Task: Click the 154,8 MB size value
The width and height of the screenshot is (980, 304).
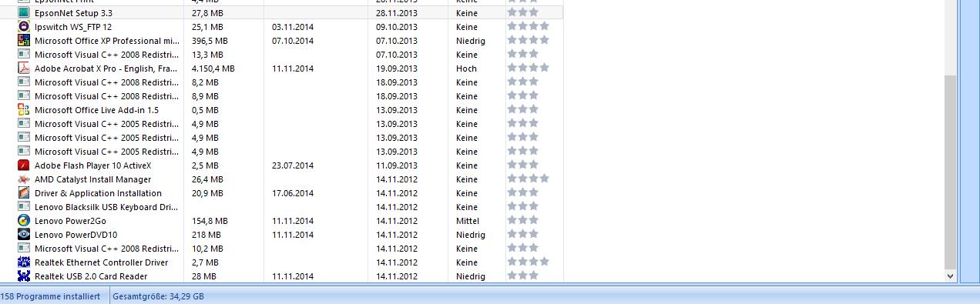Action: (x=210, y=221)
